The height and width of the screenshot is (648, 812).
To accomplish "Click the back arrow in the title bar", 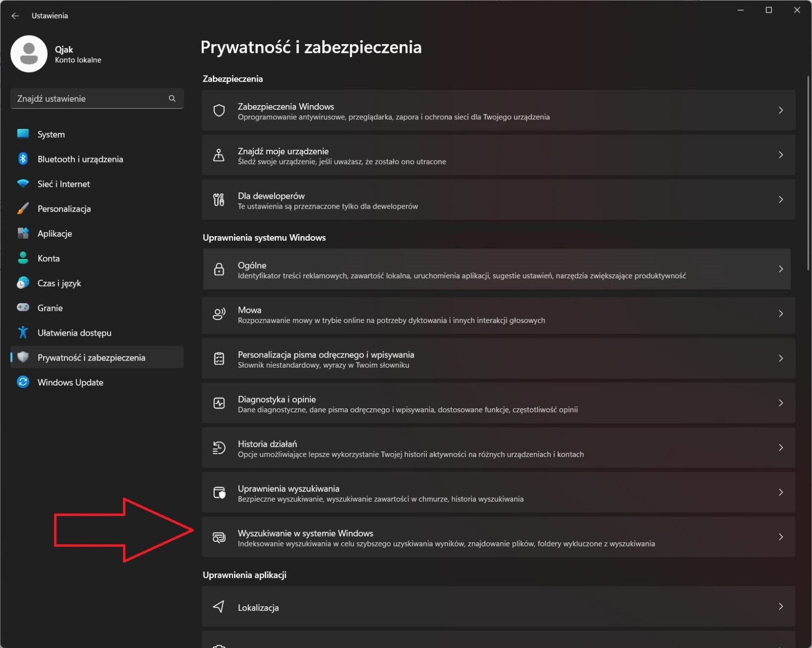I will click(x=15, y=16).
